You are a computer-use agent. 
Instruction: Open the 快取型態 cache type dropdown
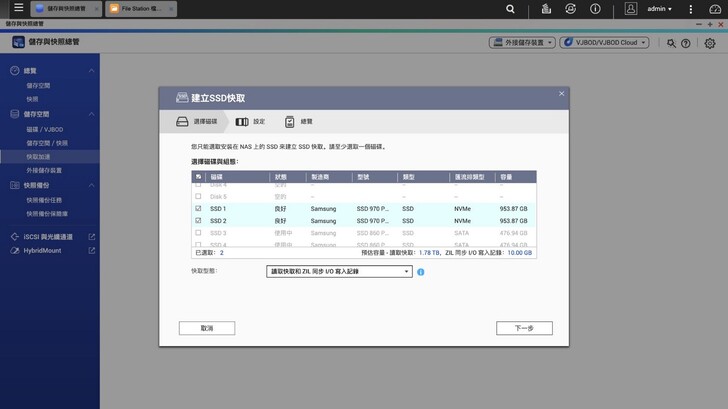339,271
